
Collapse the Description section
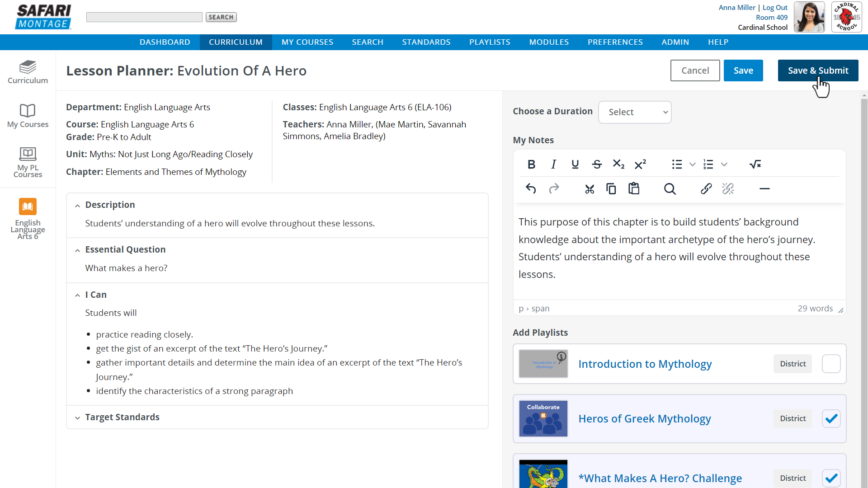coord(78,205)
